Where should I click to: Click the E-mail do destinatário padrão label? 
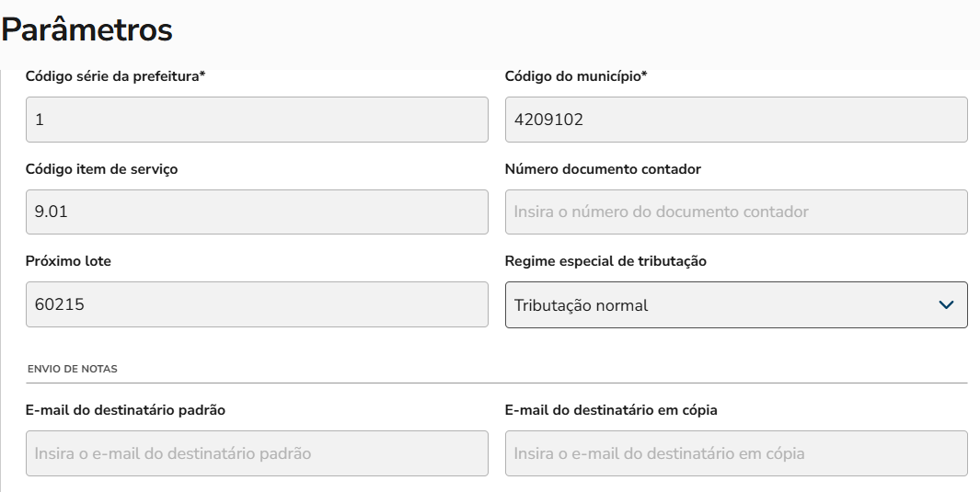coord(125,410)
